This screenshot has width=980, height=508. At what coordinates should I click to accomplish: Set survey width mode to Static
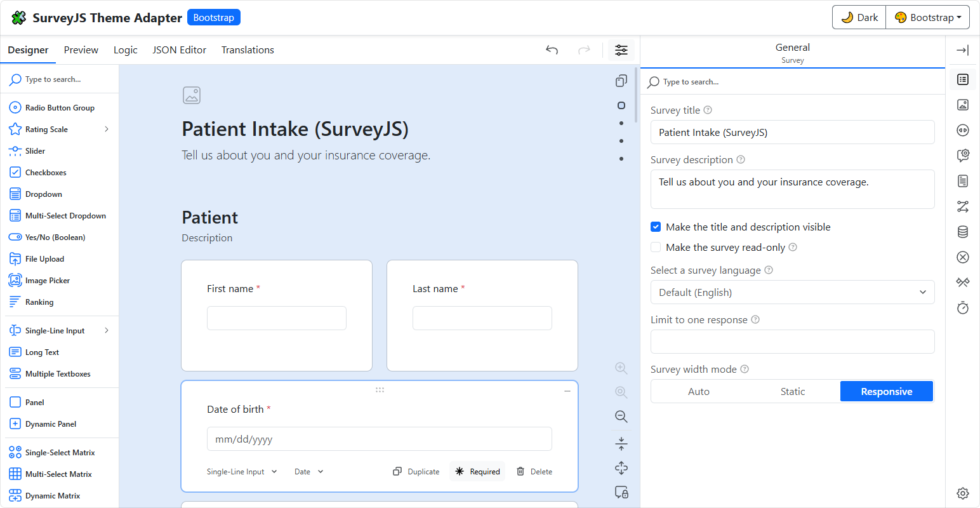[793, 391]
